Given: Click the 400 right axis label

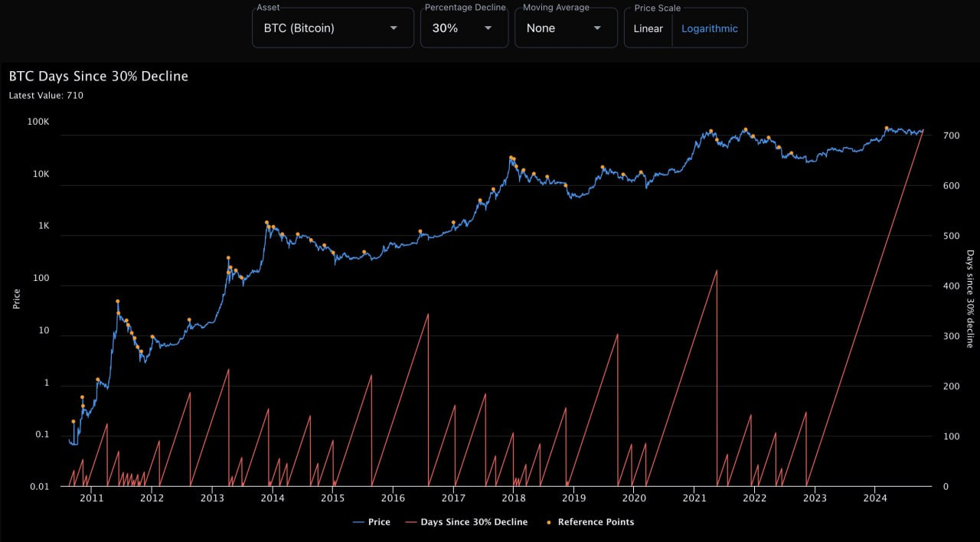Looking at the screenshot, I should tap(950, 286).
